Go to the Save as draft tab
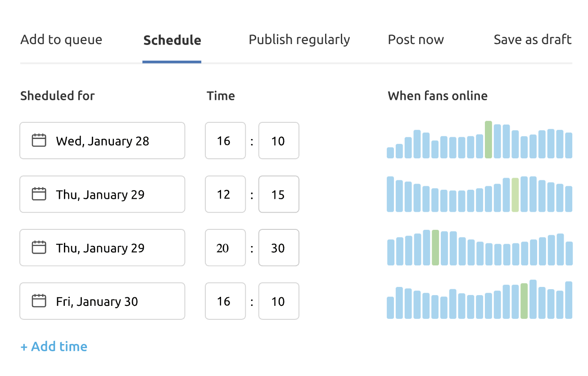The width and height of the screenshot is (588, 376). (x=532, y=40)
